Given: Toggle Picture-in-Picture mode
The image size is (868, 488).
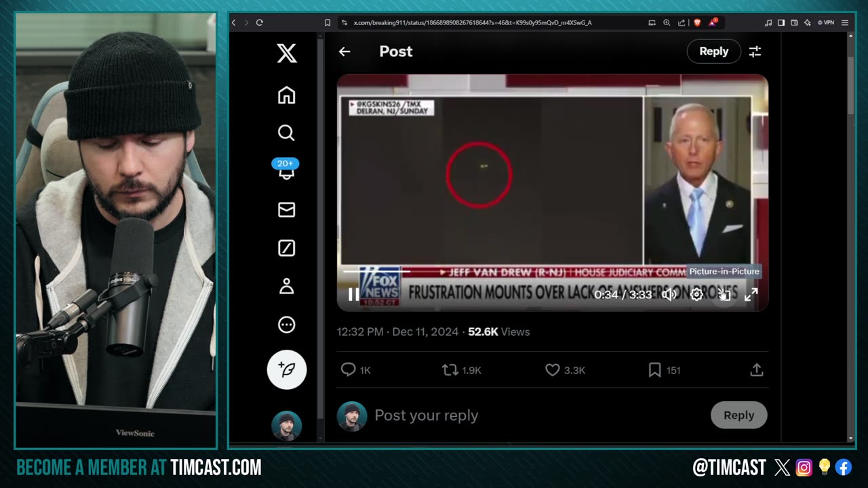Looking at the screenshot, I should [724, 294].
